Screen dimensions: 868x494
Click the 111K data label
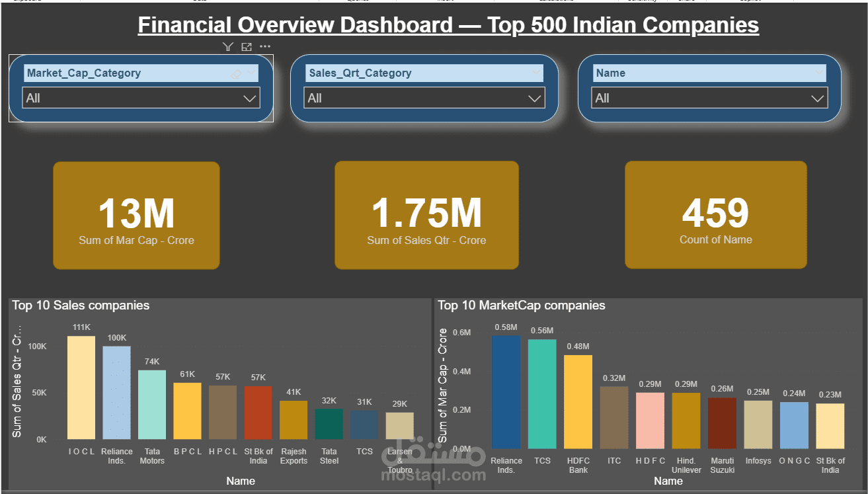(81, 328)
